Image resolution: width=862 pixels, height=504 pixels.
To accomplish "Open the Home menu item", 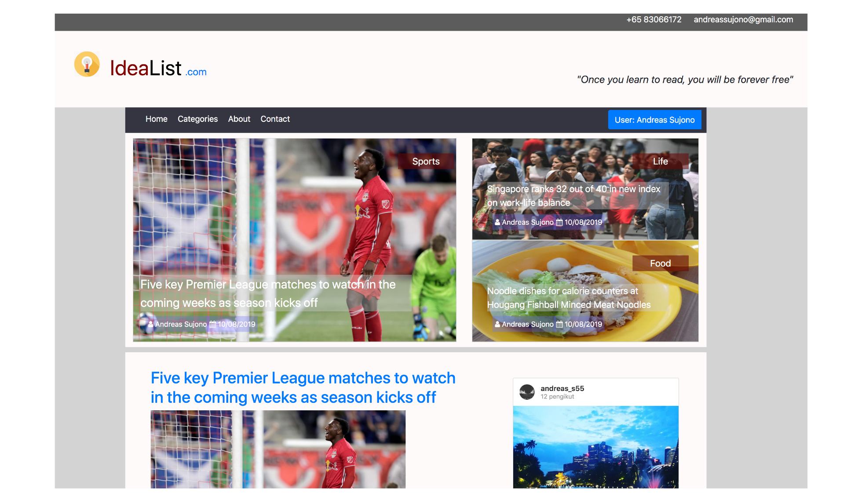I will pyautogui.click(x=156, y=119).
